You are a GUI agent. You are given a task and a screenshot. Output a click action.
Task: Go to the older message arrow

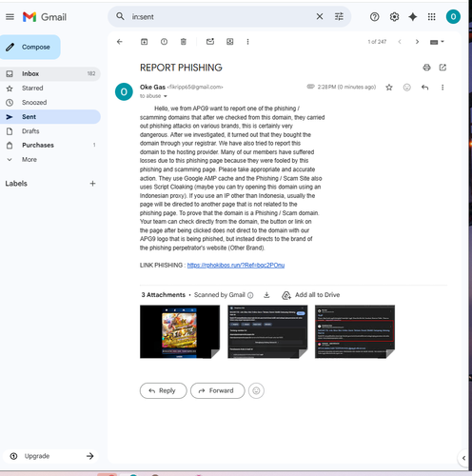(417, 42)
